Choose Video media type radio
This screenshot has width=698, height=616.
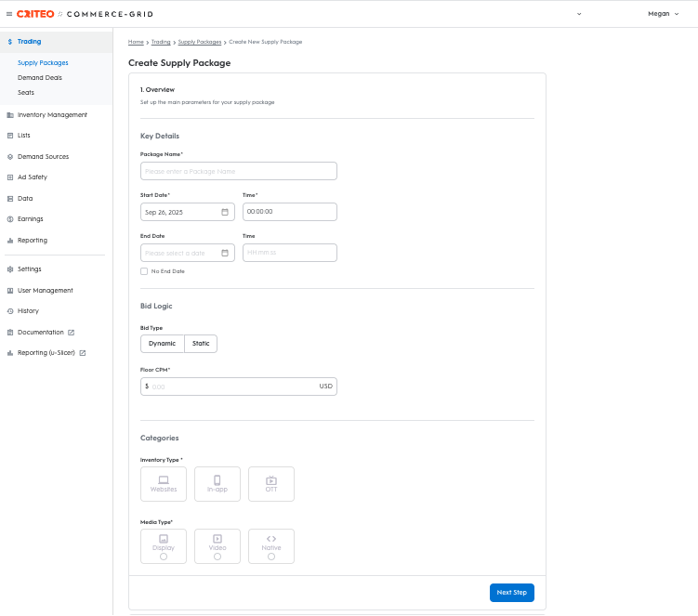click(217, 557)
